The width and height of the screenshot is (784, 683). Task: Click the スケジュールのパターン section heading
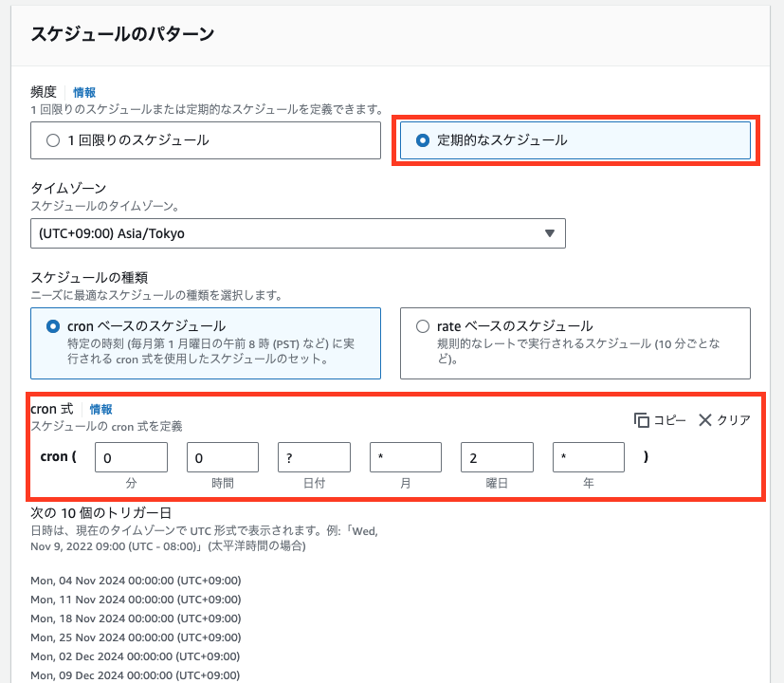(x=122, y=35)
